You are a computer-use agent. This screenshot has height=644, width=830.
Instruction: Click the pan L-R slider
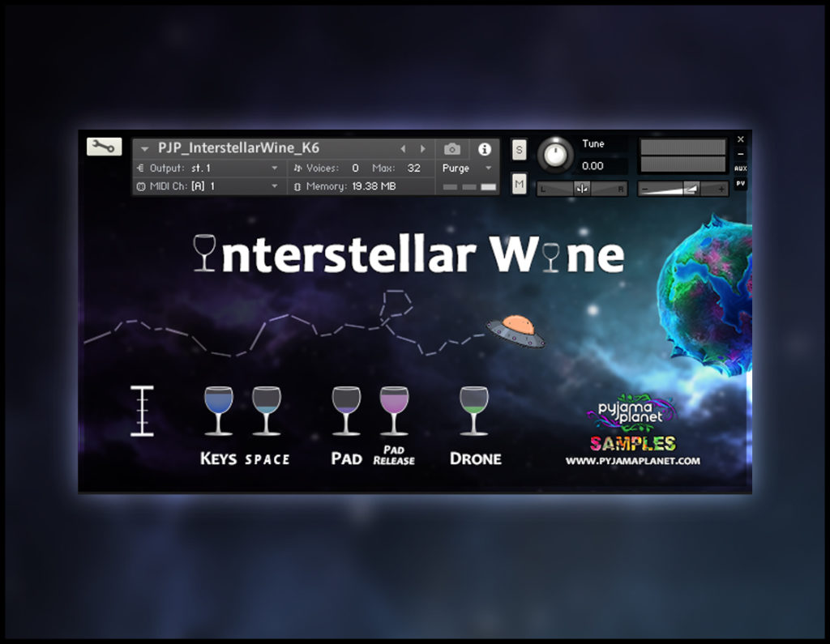(x=582, y=189)
